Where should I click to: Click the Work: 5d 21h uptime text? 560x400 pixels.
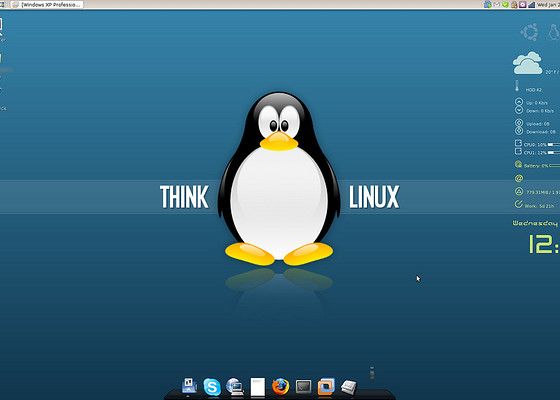539,206
